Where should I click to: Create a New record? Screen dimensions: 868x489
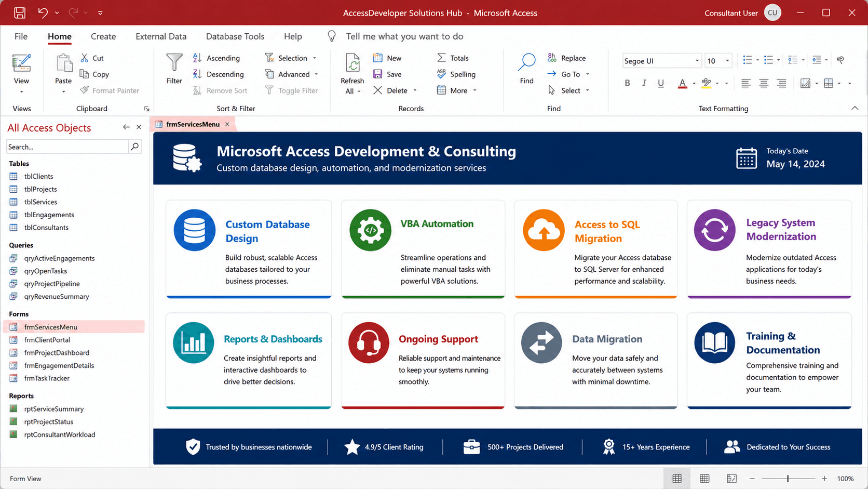(x=387, y=58)
